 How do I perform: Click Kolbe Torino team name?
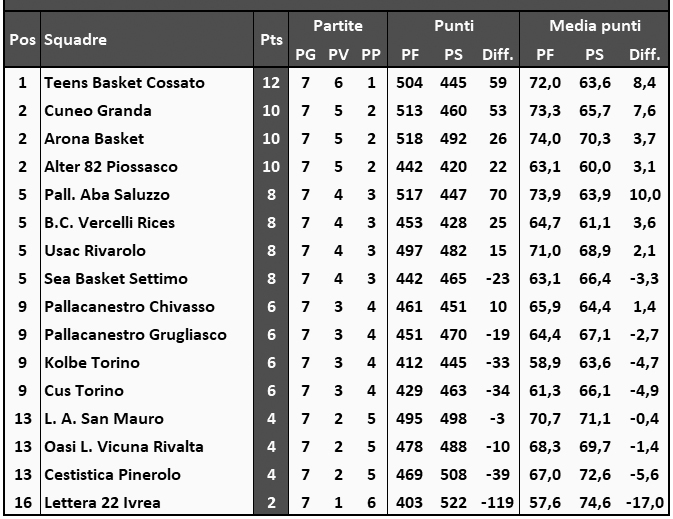[92, 363]
